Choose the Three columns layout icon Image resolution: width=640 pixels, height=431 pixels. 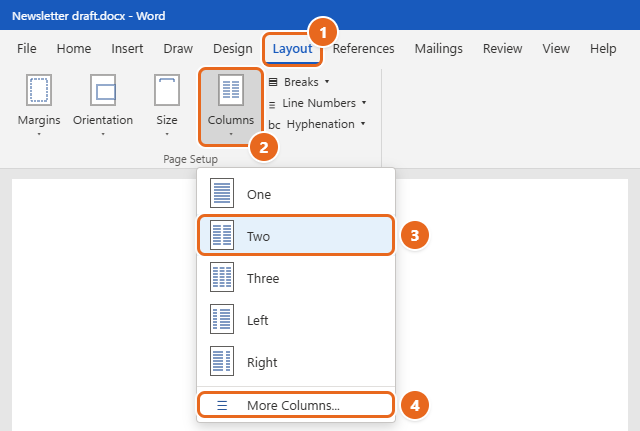tap(222, 277)
